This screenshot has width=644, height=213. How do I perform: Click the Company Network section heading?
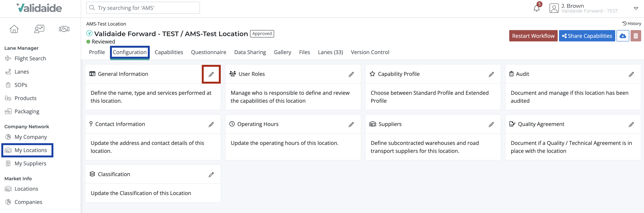click(27, 127)
